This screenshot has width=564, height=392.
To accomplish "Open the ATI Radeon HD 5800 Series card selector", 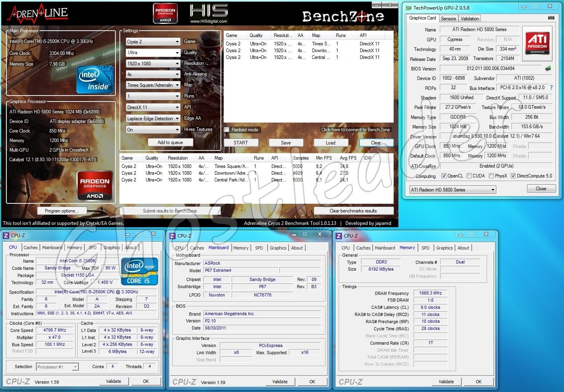I will coord(453,190).
